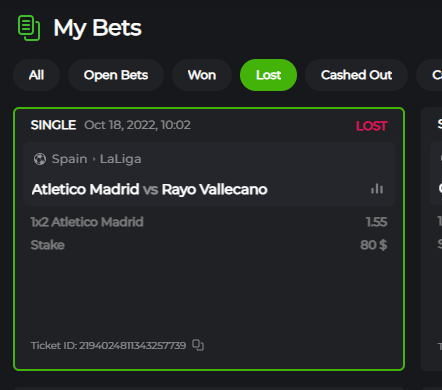Click the Spain LaLiga league label
This screenshot has width=442, height=390.
96,159
